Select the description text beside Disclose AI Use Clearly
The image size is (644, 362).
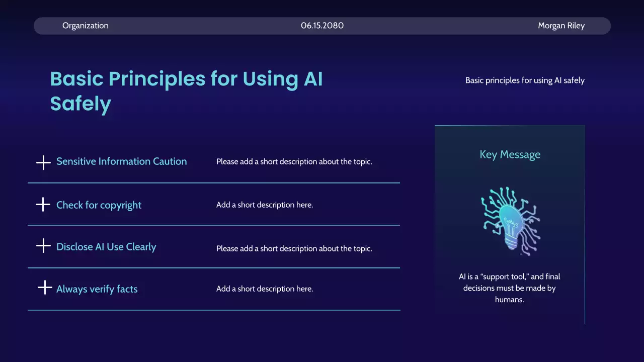click(x=294, y=248)
